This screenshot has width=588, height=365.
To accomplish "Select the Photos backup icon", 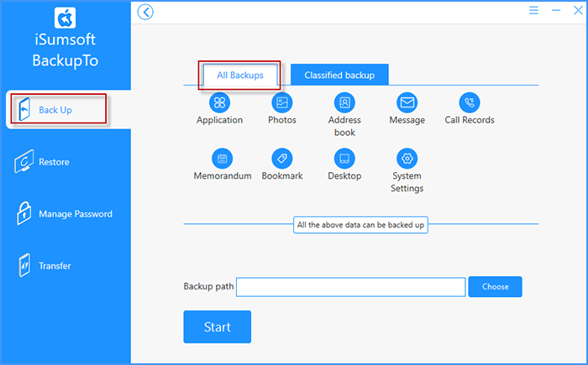I will pyautogui.click(x=282, y=102).
